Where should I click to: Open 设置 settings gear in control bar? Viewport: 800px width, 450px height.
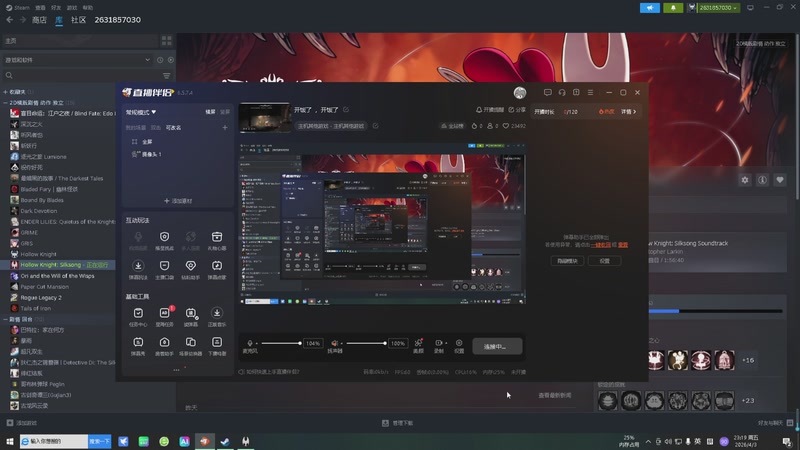[x=459, y=345]
